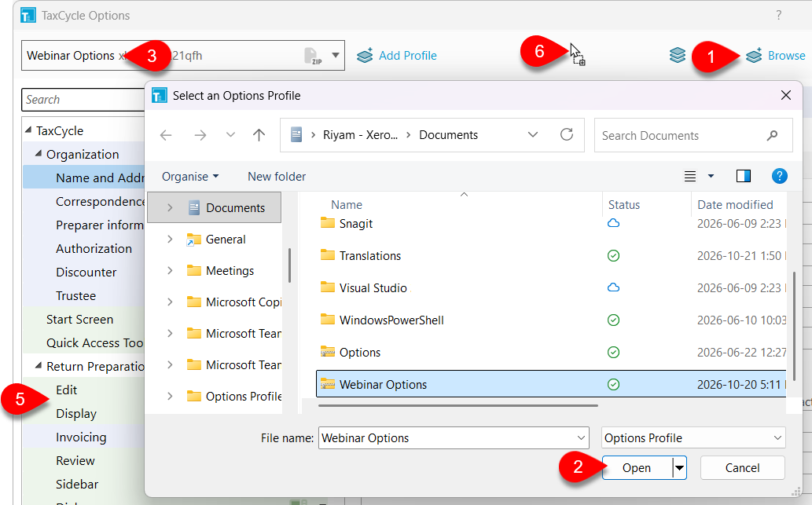This screenshot has width=812, height=505.
Task: Click the stacked layers profiles icon
Action: tap(678, 55)
